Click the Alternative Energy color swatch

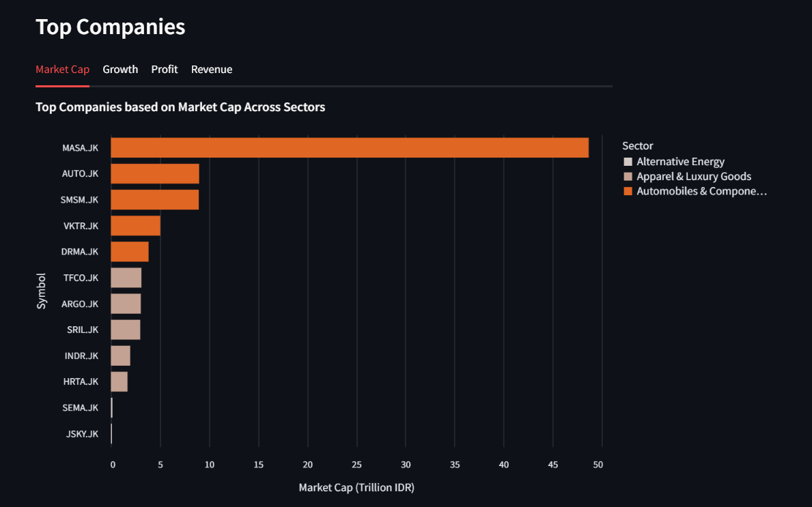pyautogui.click(x=629, y=161)
